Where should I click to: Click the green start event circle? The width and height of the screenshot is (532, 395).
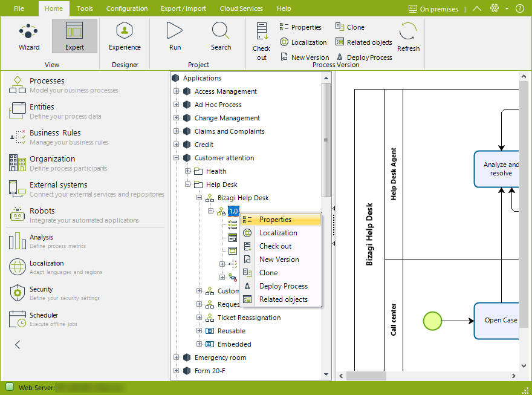[432, 321]
